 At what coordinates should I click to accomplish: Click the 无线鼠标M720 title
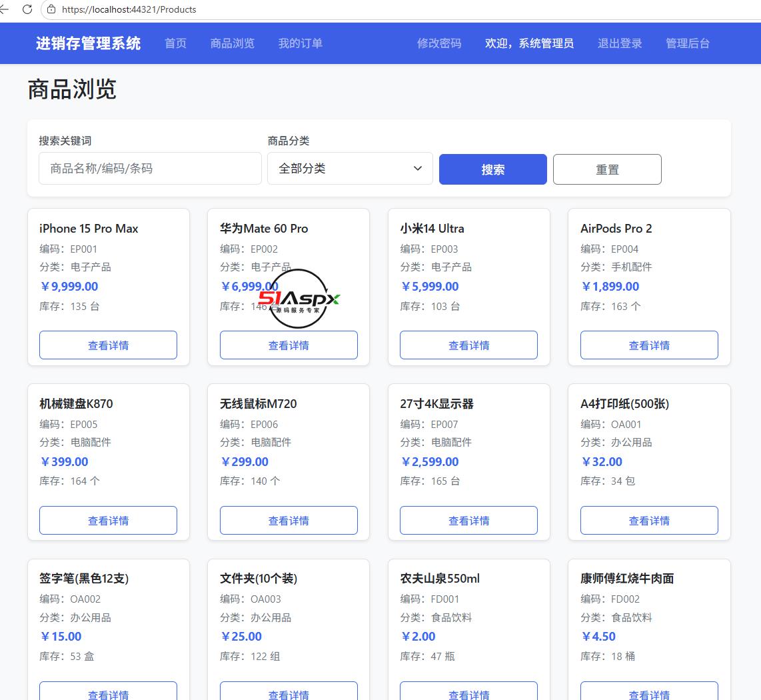coord(258,404)
